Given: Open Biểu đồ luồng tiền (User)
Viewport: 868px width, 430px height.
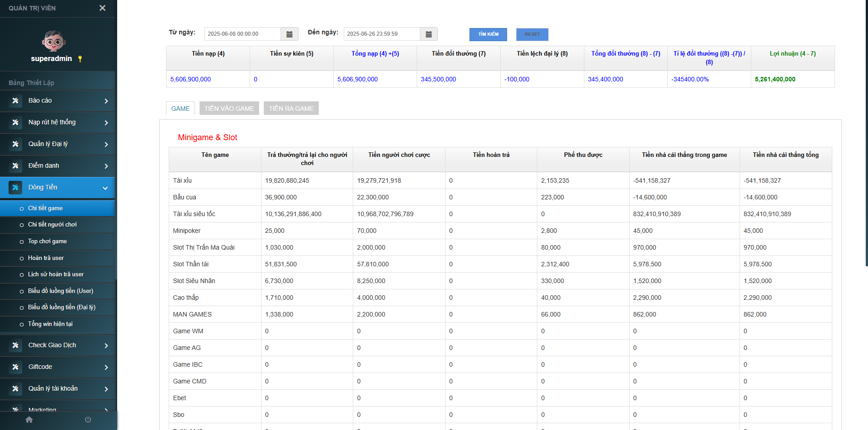Looking at the screenshot, I should pos(57,291).
